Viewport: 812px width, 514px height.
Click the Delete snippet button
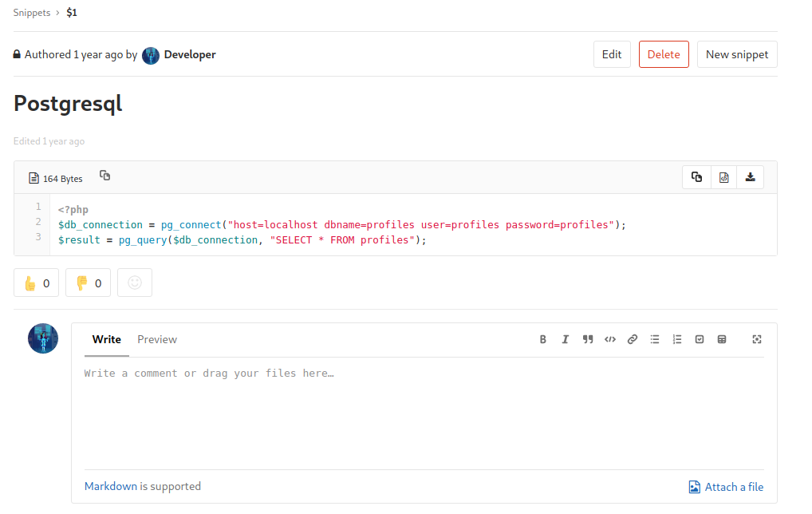coord(664,54)
